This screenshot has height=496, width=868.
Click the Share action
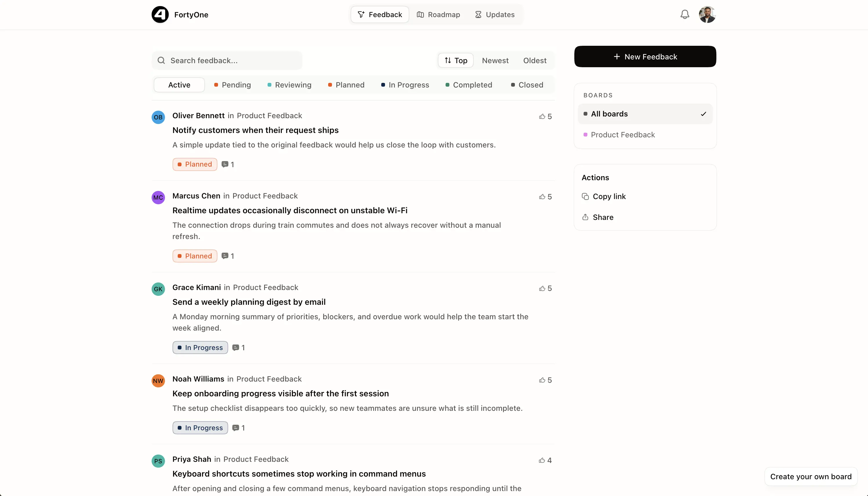pos(598,217)
